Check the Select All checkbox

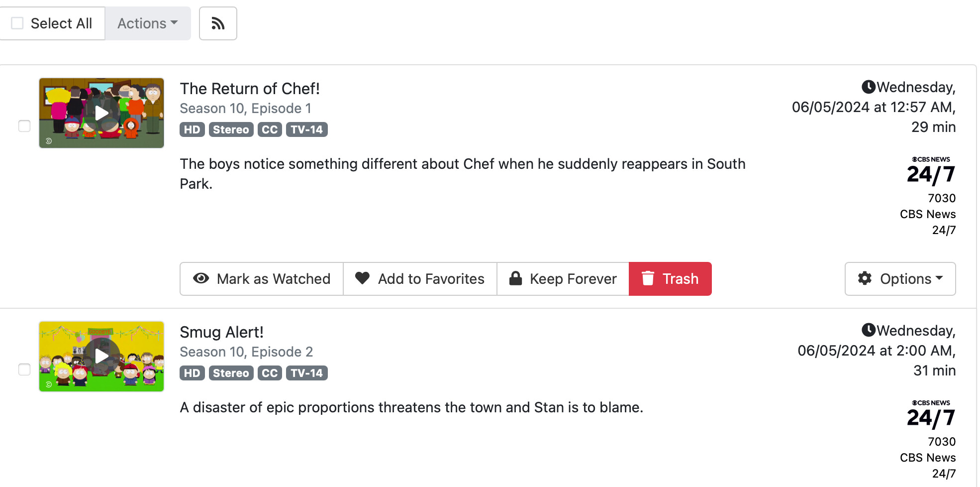(x=17, y=23)
